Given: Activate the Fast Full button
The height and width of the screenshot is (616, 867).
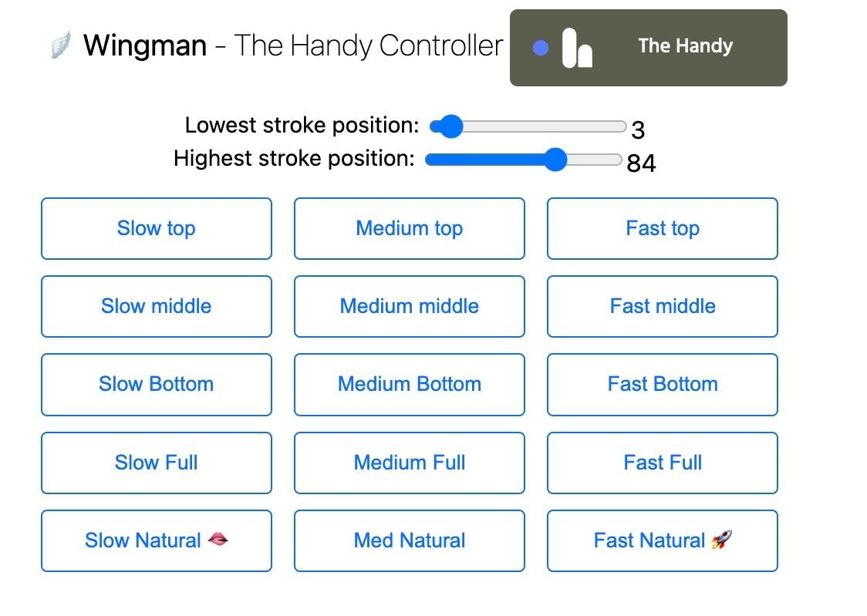Looking at the screenshot, I should [x=663, y=463].
